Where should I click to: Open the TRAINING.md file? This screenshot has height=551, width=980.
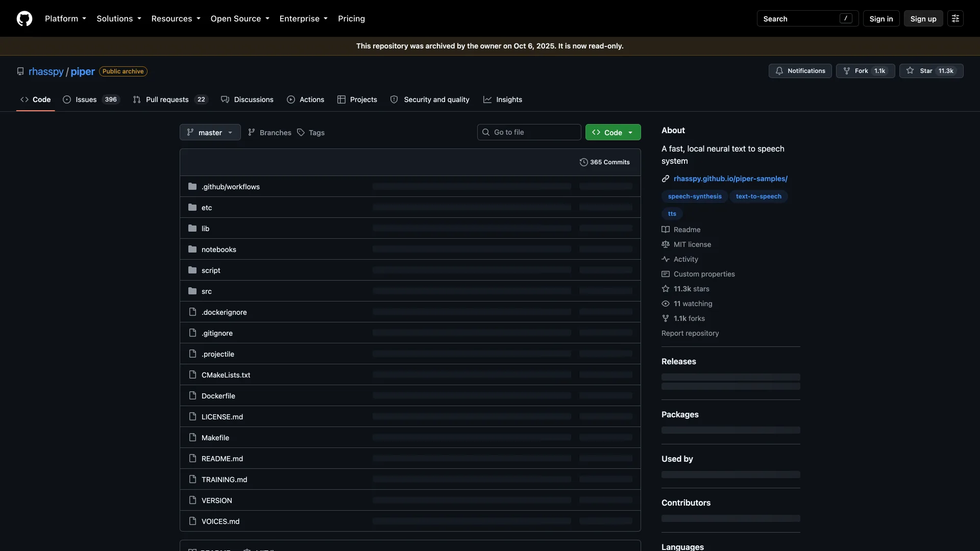tap(224, 480)
